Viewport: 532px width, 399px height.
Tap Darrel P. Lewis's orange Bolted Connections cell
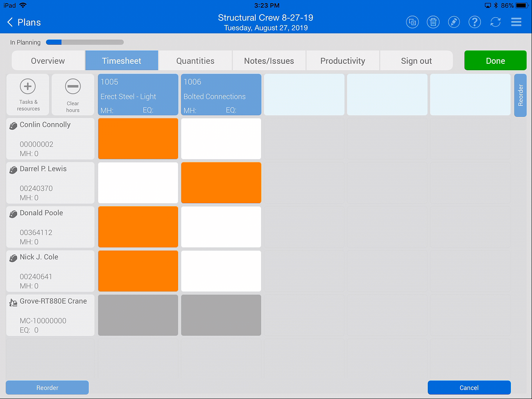[x=221, y=183]
